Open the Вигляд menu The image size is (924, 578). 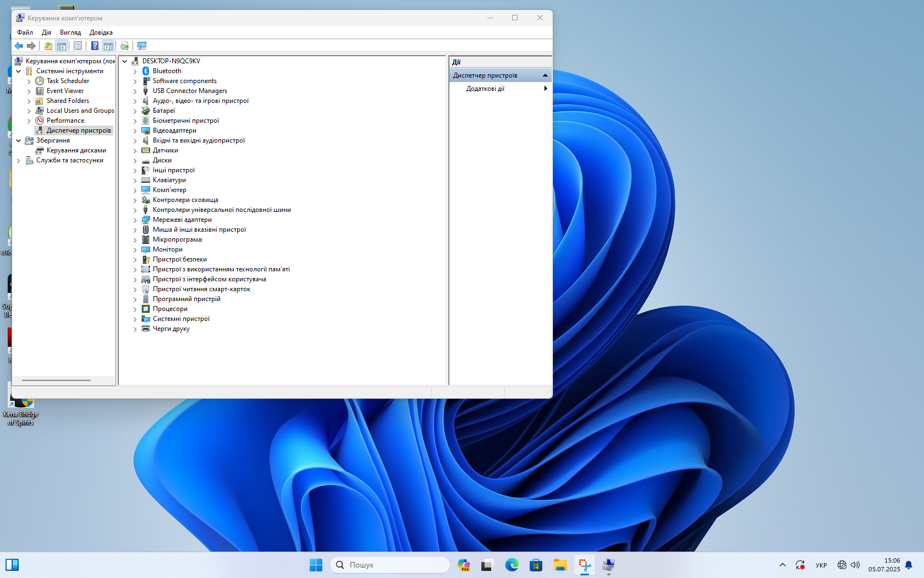pos(70,32)
